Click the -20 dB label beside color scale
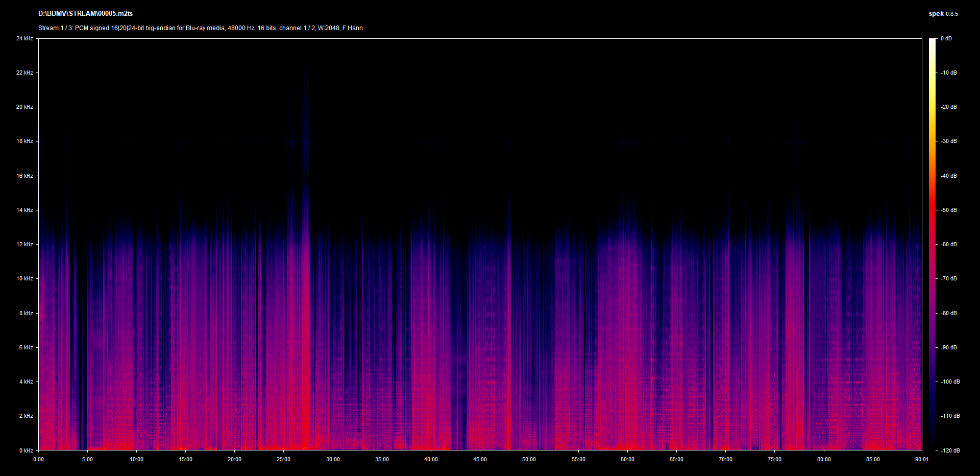Viewport: 980px width, 476px height. tap(949, 107)
